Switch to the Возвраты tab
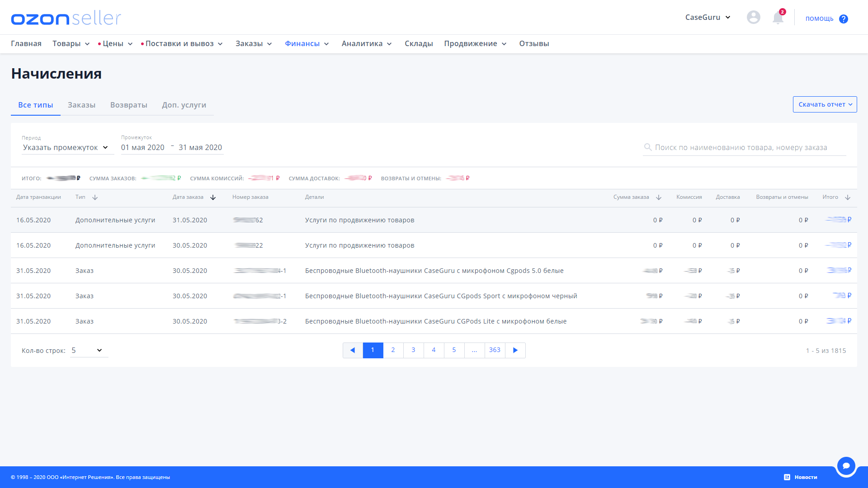The width and height of the screenshot is (868, 488). point(128,105)
